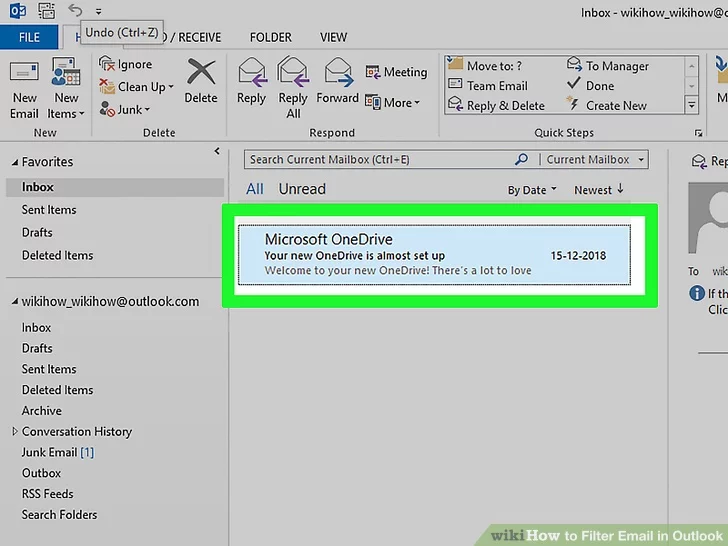Click Send/Receive All Folders quick access icon
The height and width of the screenshot is (546, 728).
coord(46,10)
